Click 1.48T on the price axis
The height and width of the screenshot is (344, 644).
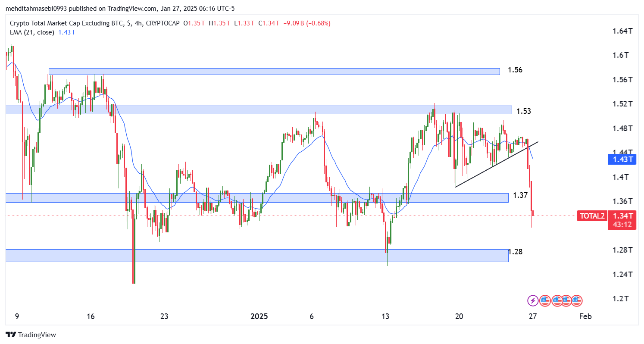[622, 128]
